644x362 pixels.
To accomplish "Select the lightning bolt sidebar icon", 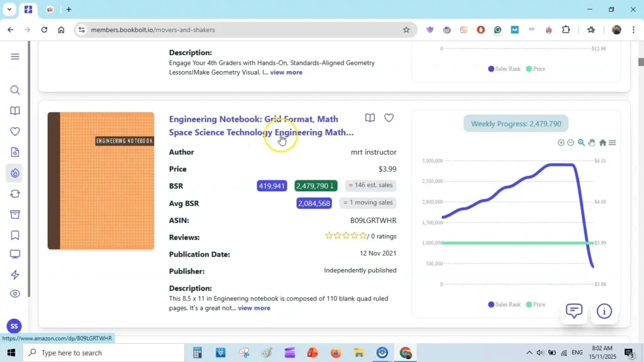I will 15,275.
